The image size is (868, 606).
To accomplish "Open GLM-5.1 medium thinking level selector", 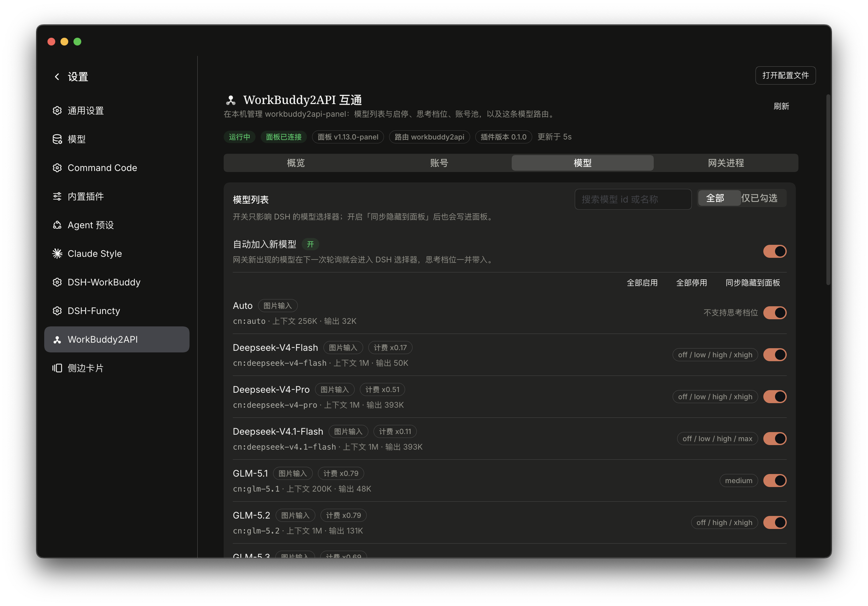I will 738,481.
